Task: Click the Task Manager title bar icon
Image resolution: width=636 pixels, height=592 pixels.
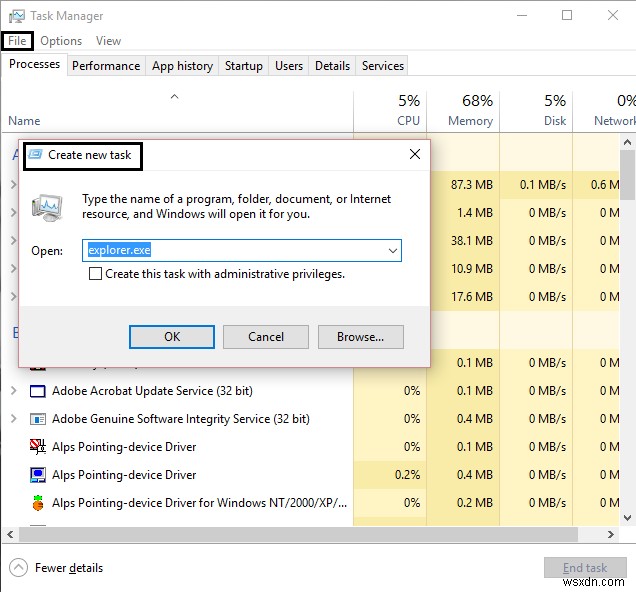Action: tap(17, 16)
